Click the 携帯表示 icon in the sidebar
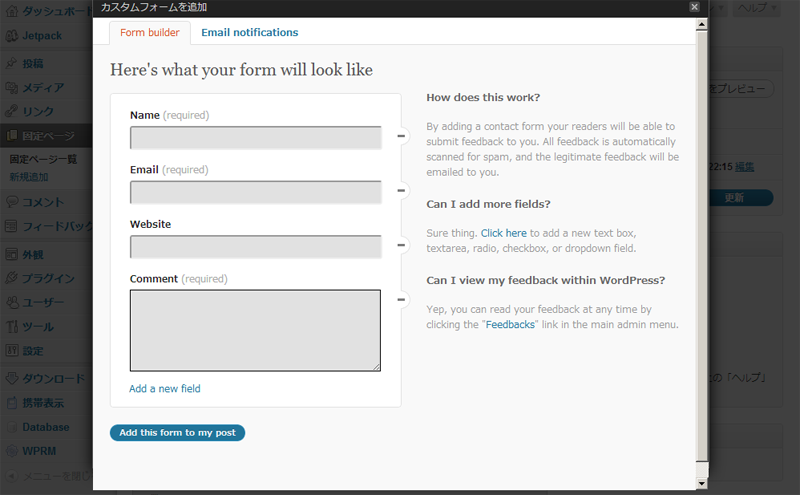Viewport: 800px width, 495px height. pos(11,403)
